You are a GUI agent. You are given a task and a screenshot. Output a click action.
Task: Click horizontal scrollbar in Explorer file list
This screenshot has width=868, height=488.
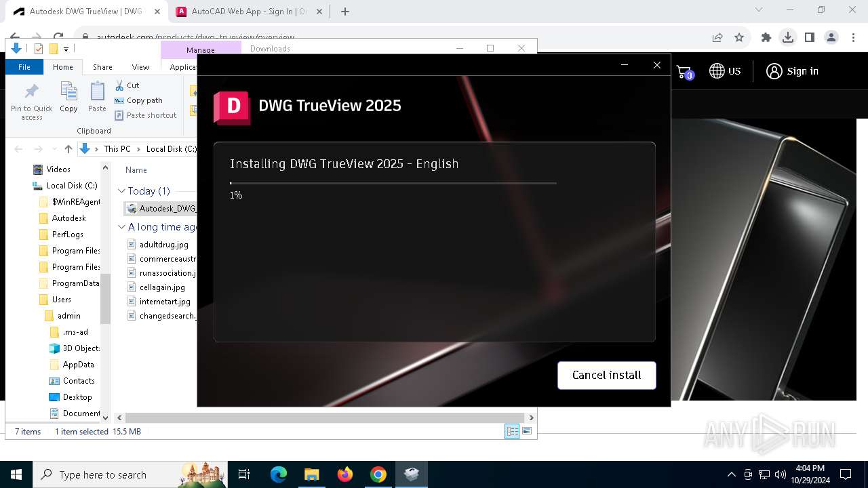point(325,418)
